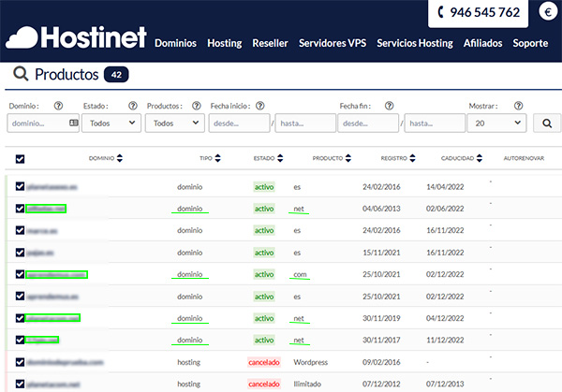This screenshot has width=562, height=392.
Task: Click the Fecha fin desde field
Action: coord(368,123)
